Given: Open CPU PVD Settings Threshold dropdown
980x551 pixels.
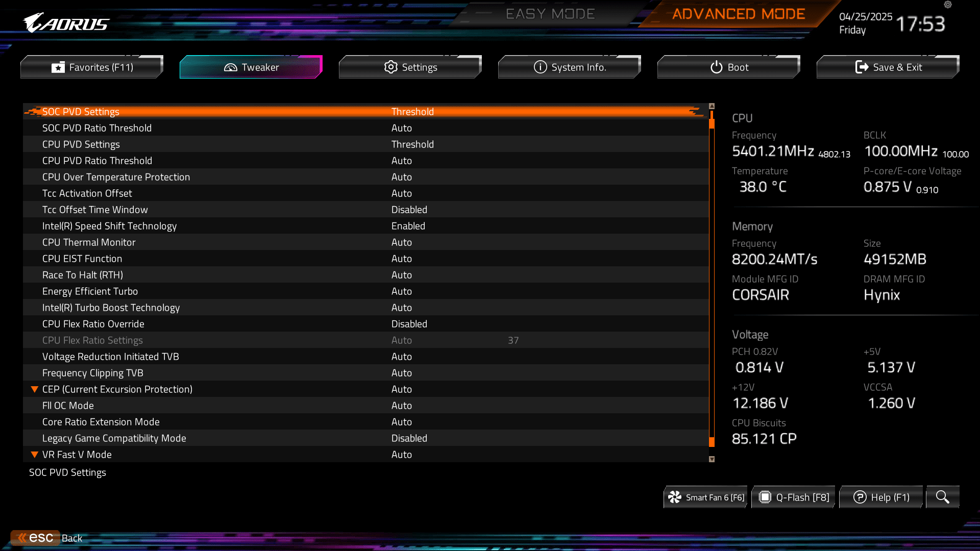Looking at the screenshot, I should tap(412, 144).
